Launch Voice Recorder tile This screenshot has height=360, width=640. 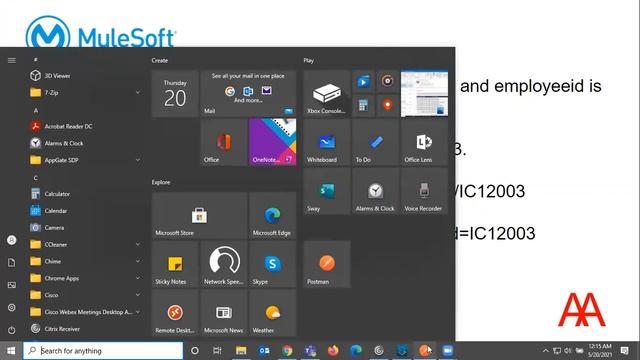(x=424, y=191)
